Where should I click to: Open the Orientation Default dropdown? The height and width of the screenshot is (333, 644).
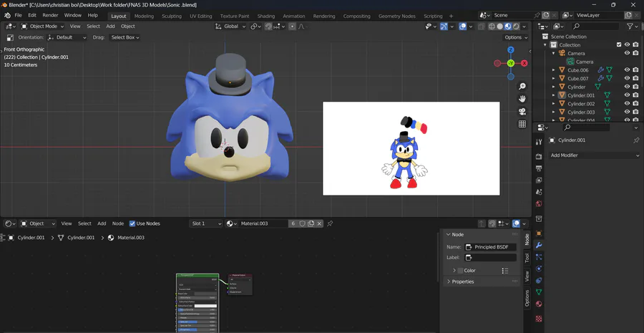(67, 37)
